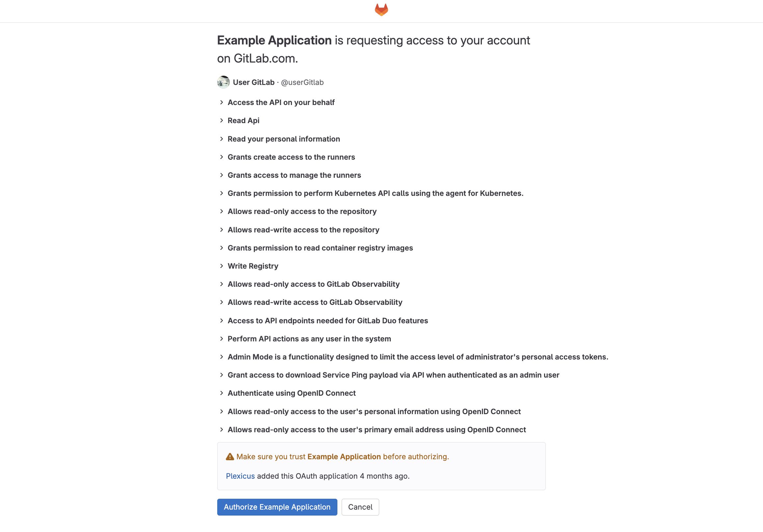
Task: Expand the Authenticate using OpenID Connect scope
Action: click(222, 393)
